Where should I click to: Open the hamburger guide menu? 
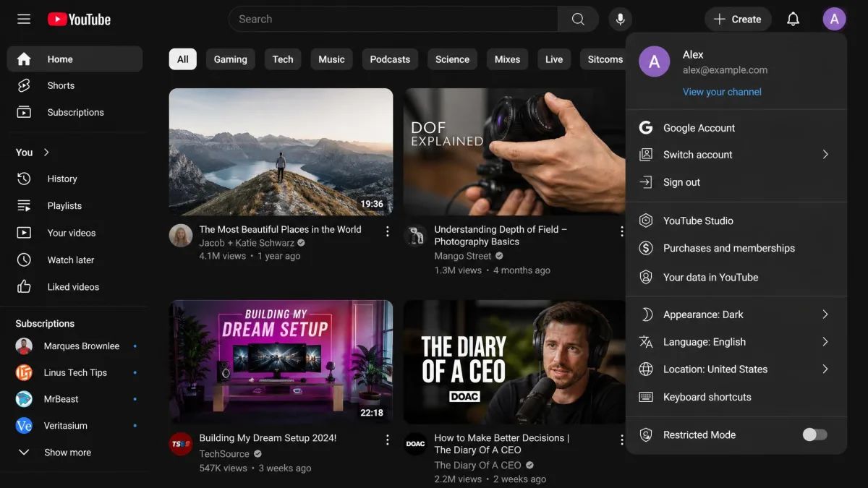pos(24,20)
